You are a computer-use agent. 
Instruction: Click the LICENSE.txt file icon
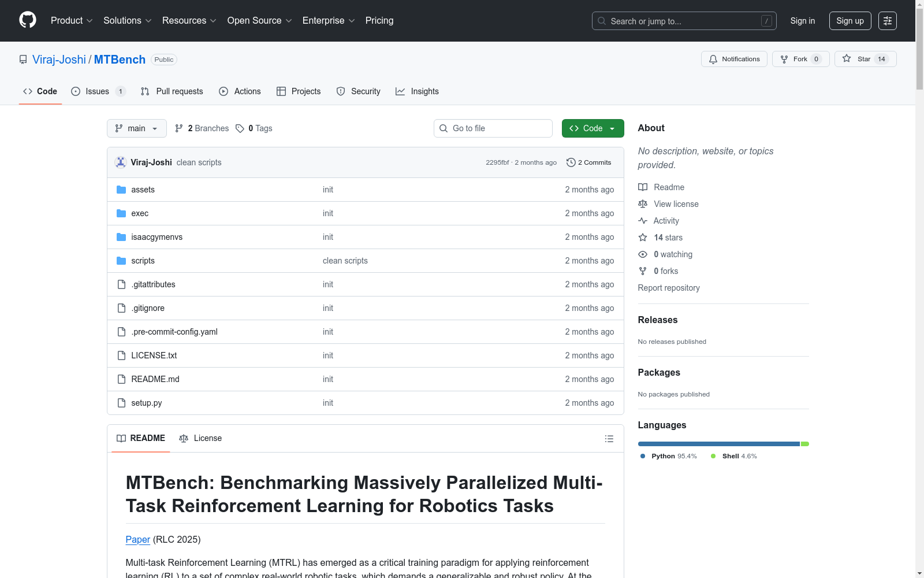pos(121,355)
